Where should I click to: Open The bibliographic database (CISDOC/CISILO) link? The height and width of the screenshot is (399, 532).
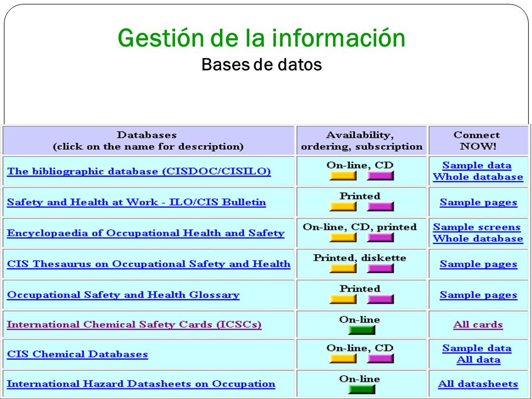point(139,171)
